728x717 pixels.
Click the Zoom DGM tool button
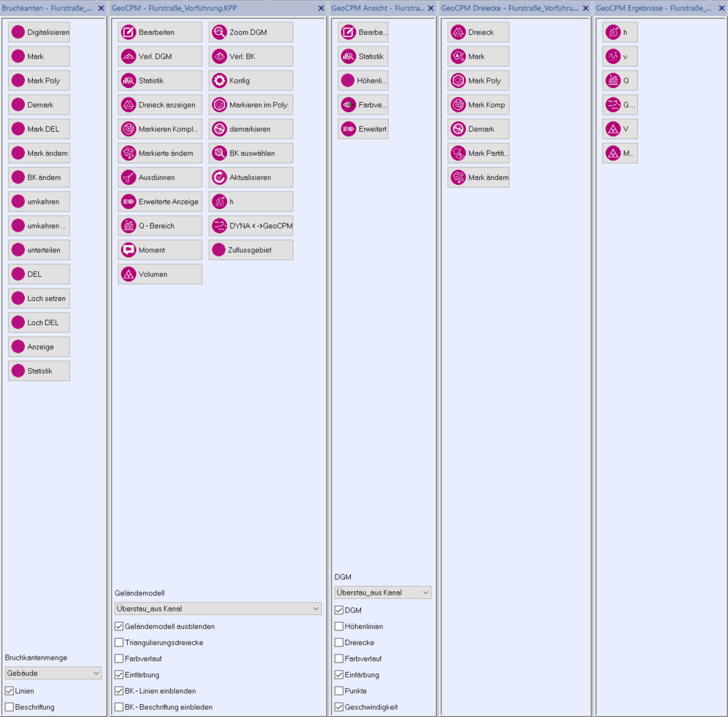click(250, 32)
